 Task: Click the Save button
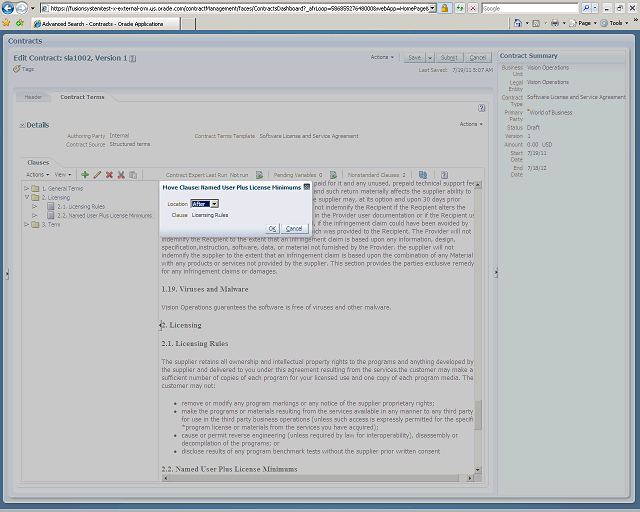[415, 58]
